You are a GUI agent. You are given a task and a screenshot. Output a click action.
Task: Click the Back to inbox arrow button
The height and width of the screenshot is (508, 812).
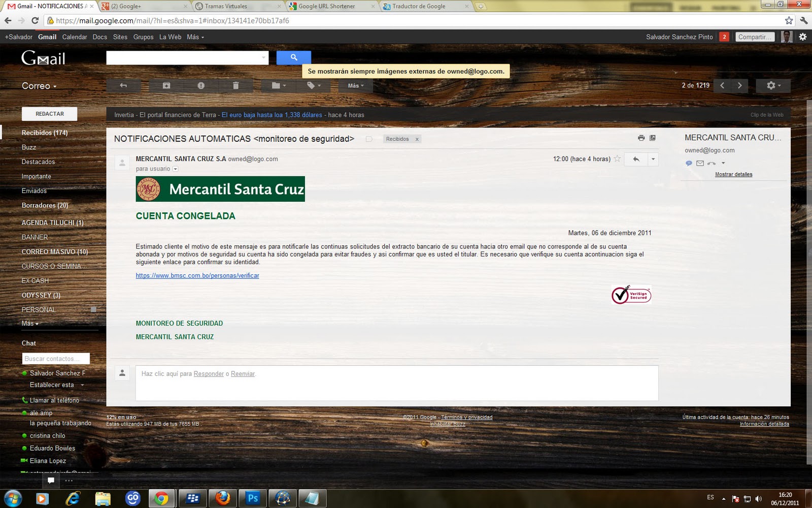[x=123, y=85]
